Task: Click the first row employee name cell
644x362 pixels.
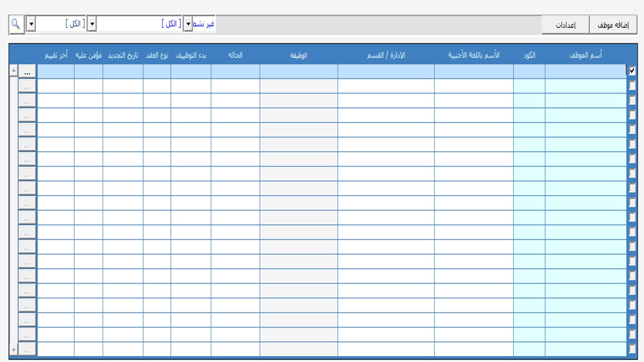Action: (x=586, y=71)
